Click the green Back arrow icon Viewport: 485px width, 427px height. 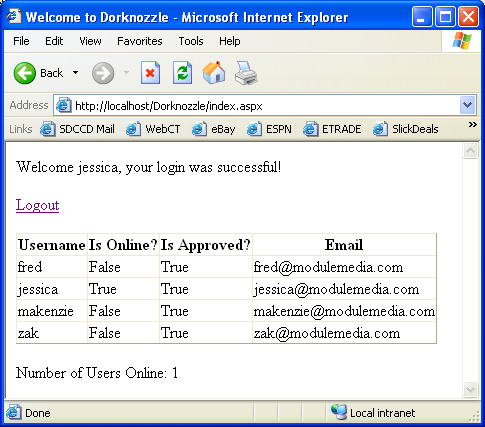(x=25, y=73)
